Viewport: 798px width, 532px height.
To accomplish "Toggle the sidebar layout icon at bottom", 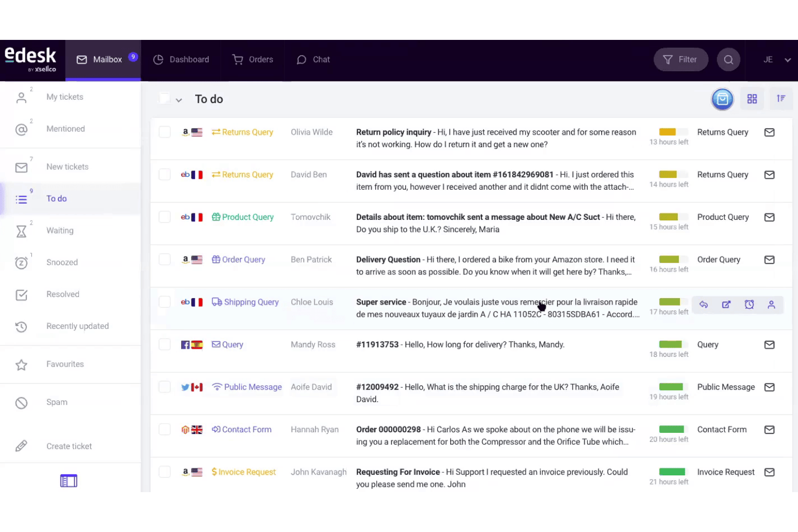I will 68,481.
